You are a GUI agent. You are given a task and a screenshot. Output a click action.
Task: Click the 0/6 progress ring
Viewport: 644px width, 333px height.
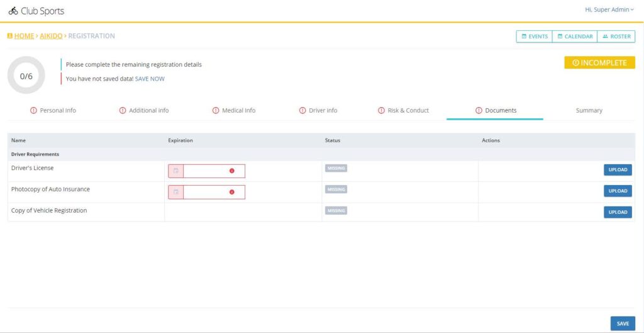click(x=26, y=76)
